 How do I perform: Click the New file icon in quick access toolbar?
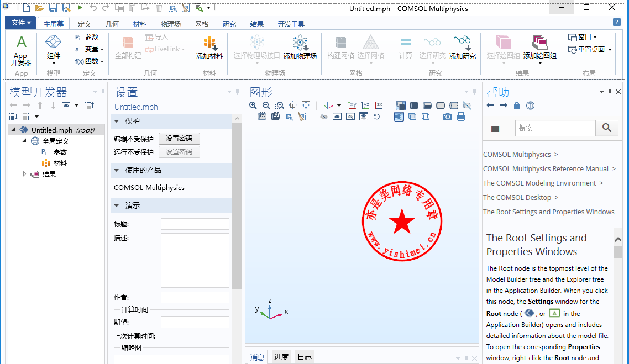pos(26,8)
